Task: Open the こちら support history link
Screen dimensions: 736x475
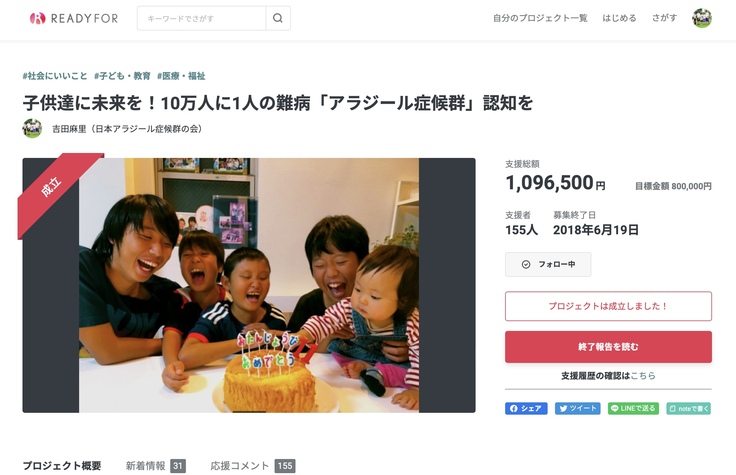Action: coord(643,376)
